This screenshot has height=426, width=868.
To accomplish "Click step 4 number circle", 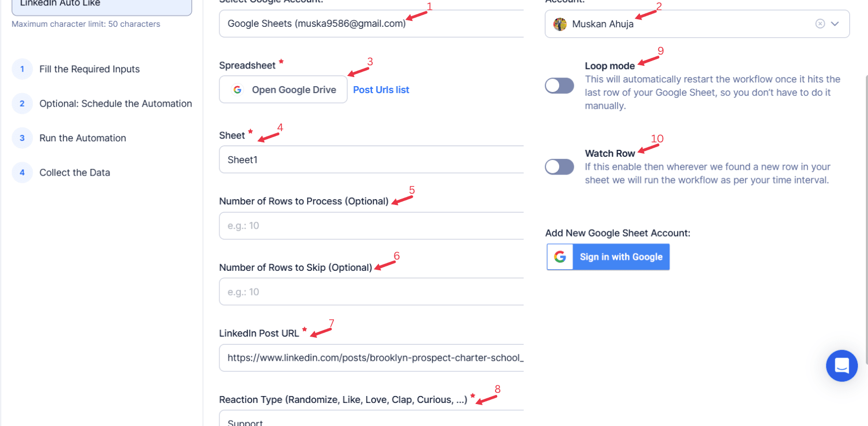I will tap(22, 172).
